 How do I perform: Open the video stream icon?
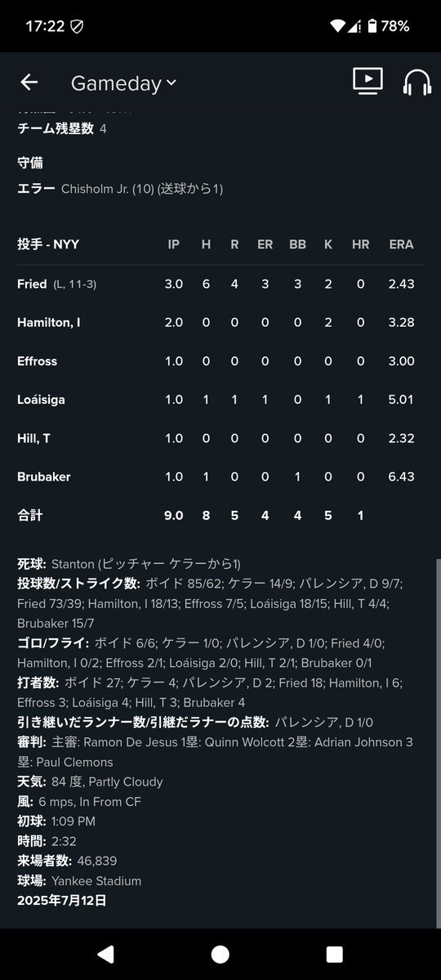click(368, 81)
